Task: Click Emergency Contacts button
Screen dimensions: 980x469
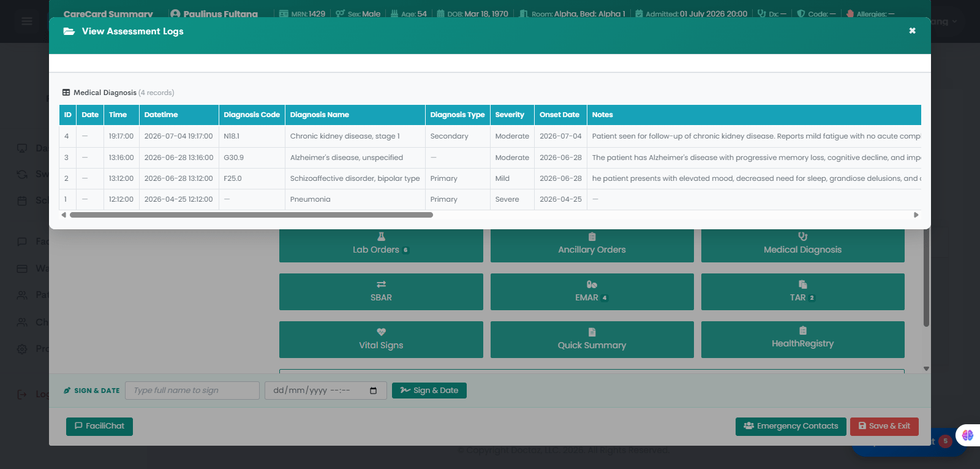Action: tap(791, 426)
